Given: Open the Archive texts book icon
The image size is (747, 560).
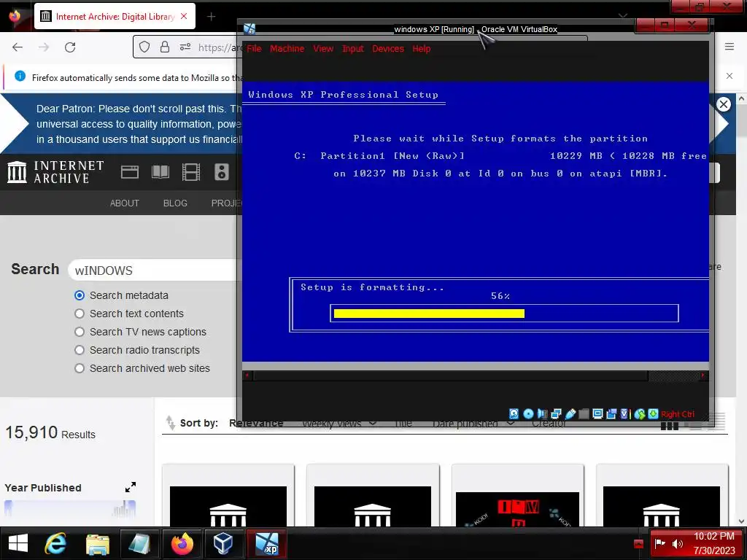Looking at the screenshot, I should [x=160, y=172].
